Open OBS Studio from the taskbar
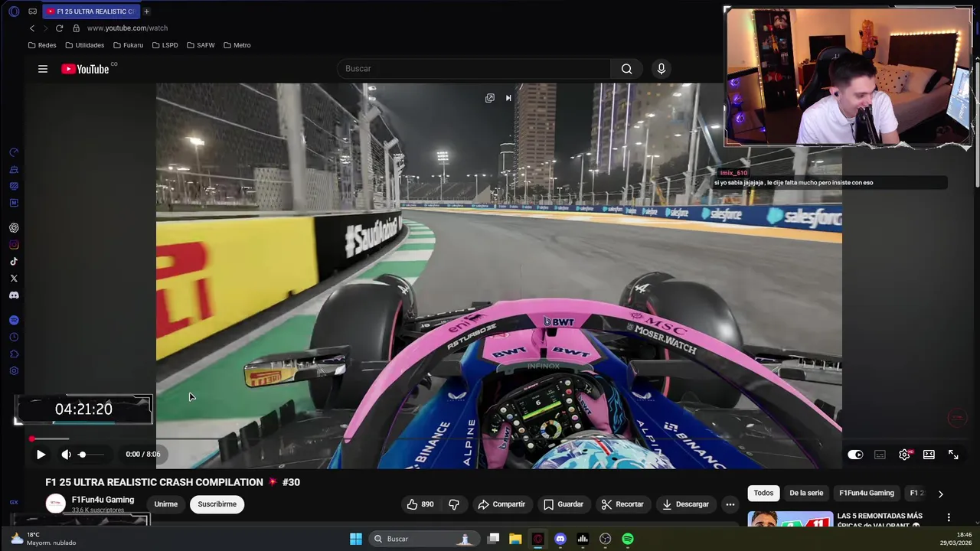 [x=605, y=539]
